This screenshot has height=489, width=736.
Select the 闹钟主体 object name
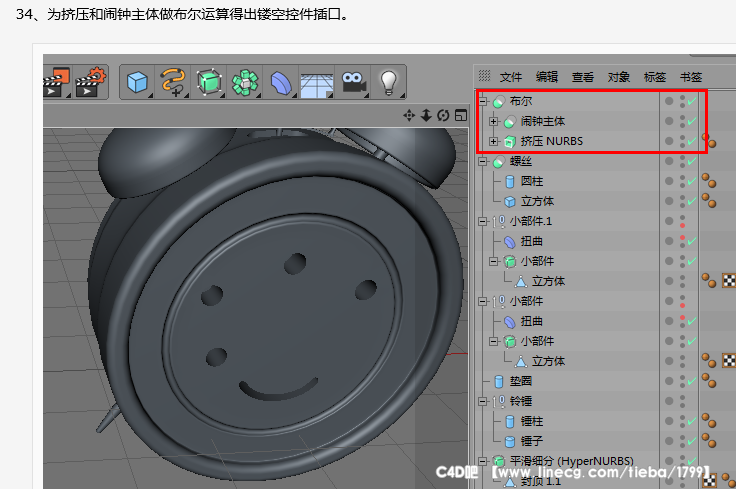point(543,121)
